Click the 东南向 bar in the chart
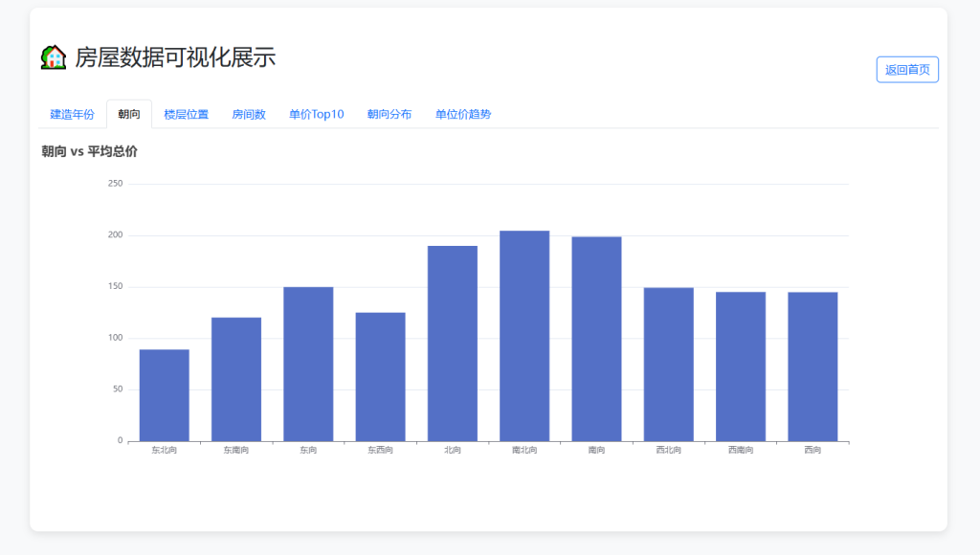 [236, 379]
